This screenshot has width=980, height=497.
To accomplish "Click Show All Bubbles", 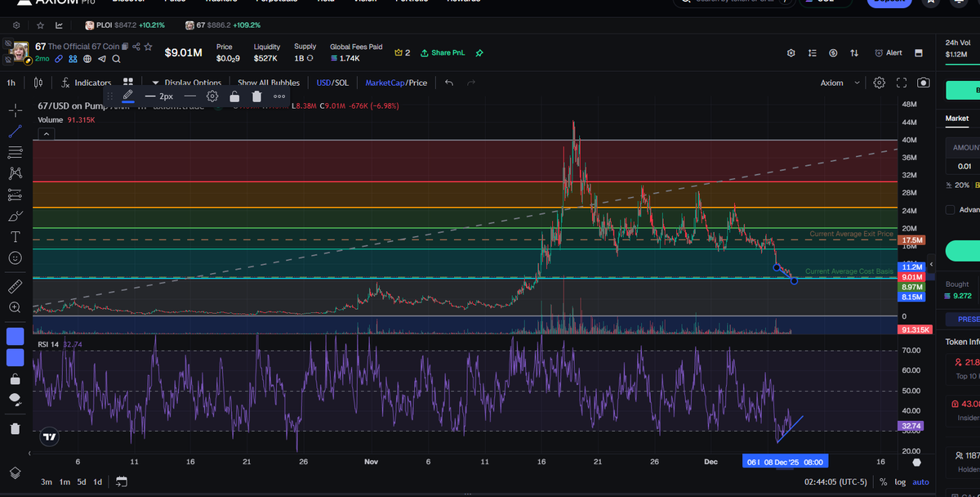I will [269, 83].
